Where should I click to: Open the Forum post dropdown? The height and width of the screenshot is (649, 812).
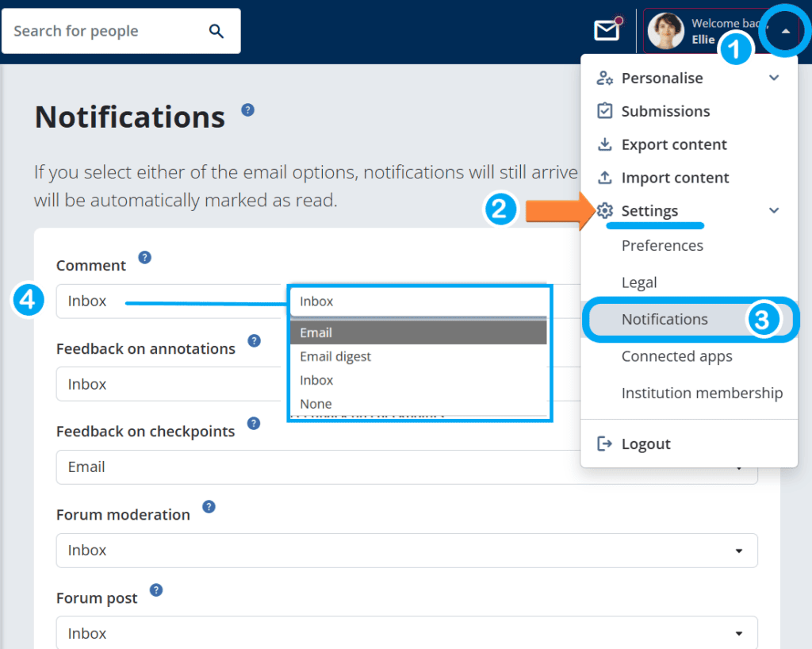[407, 633]
